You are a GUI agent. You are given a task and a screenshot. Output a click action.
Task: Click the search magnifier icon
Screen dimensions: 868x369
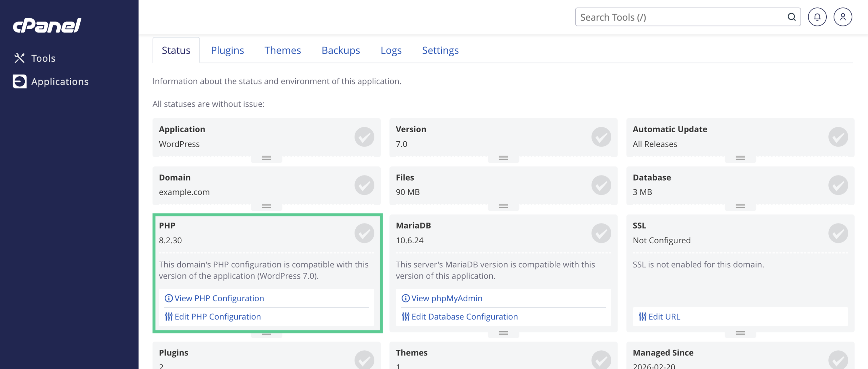point(791,17)
